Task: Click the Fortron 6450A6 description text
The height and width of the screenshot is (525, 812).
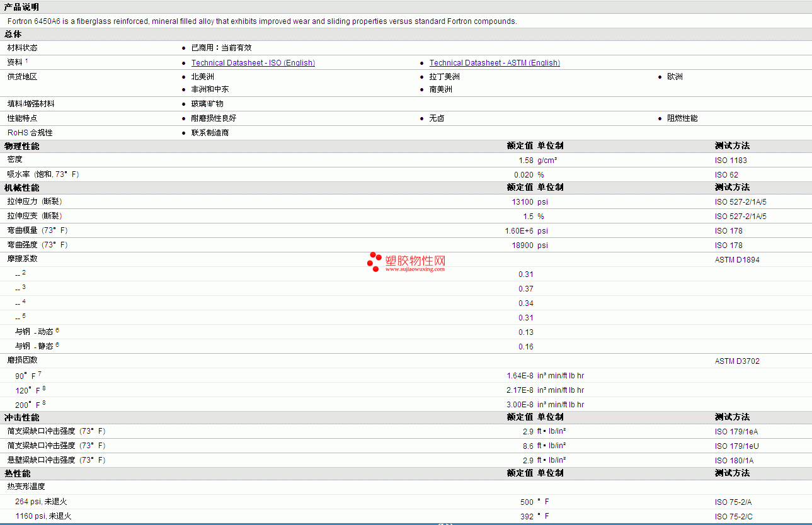Action: (262, 21)
